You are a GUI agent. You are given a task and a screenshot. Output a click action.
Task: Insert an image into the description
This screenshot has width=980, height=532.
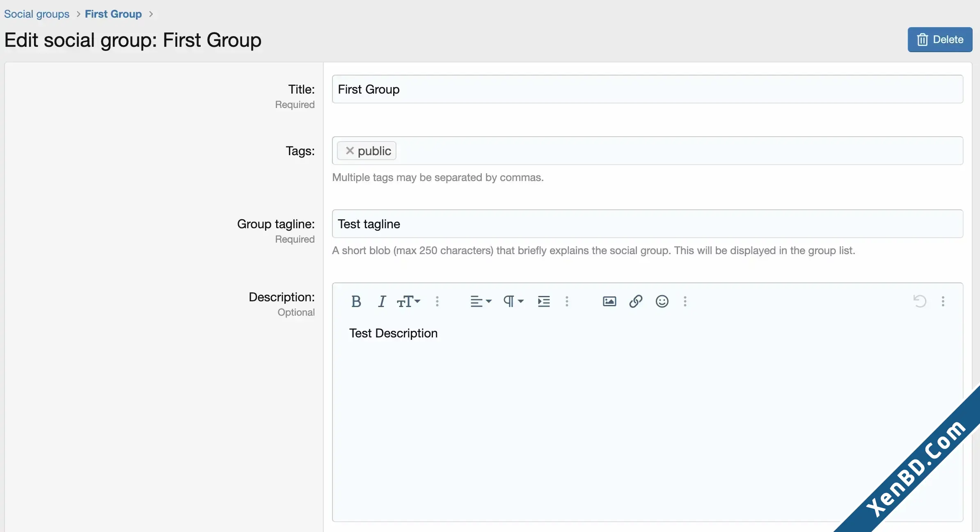pyautogui.click(x=609, y=302)
